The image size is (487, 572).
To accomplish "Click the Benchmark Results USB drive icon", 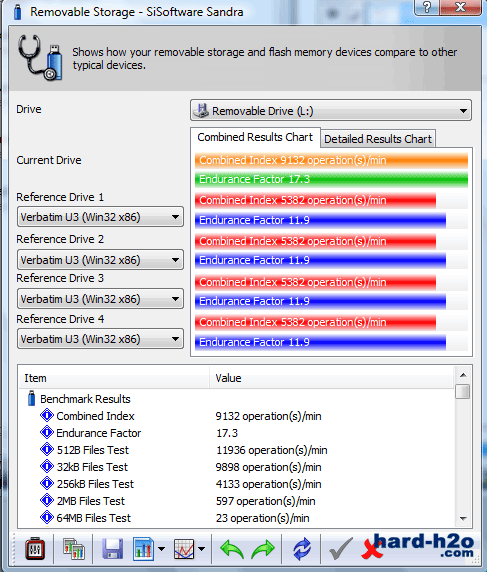I will [x=32, y=398].
